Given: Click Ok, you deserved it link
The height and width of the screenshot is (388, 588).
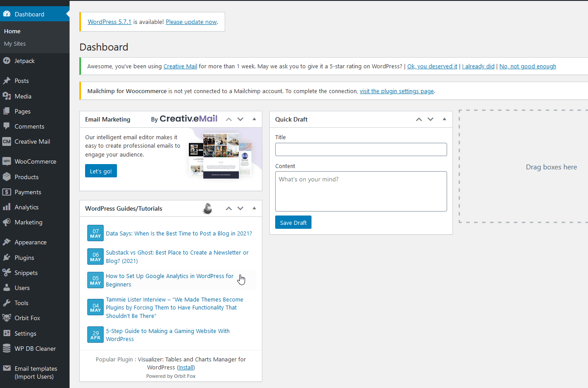Looking at the screenshot, I should [432, 66].
